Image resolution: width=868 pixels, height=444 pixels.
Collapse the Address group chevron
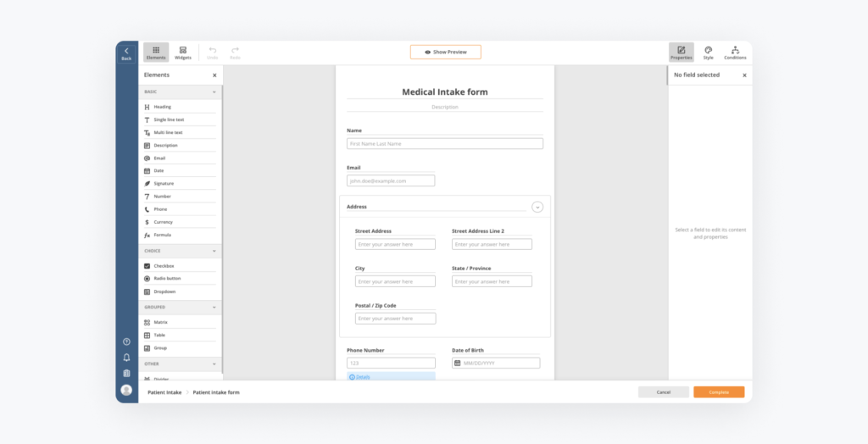[537, 207]
